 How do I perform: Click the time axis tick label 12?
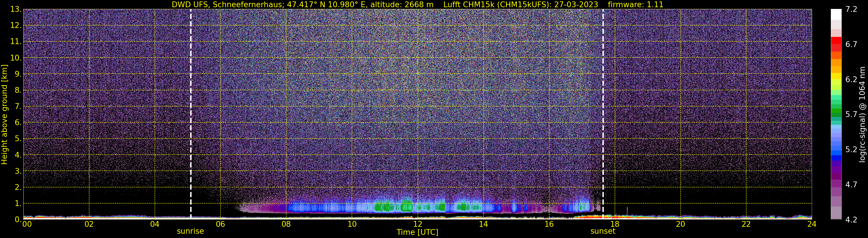(x=417, y=224)
